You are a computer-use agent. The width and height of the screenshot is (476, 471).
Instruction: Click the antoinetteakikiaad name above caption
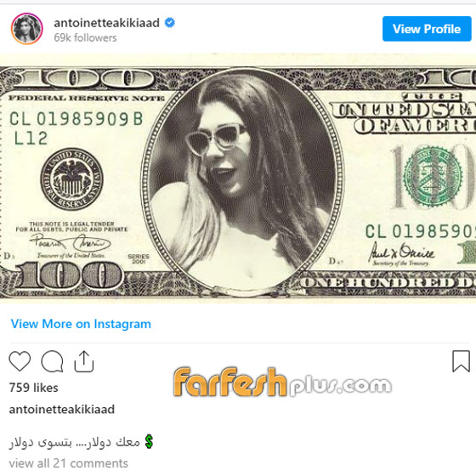(62, 409)
